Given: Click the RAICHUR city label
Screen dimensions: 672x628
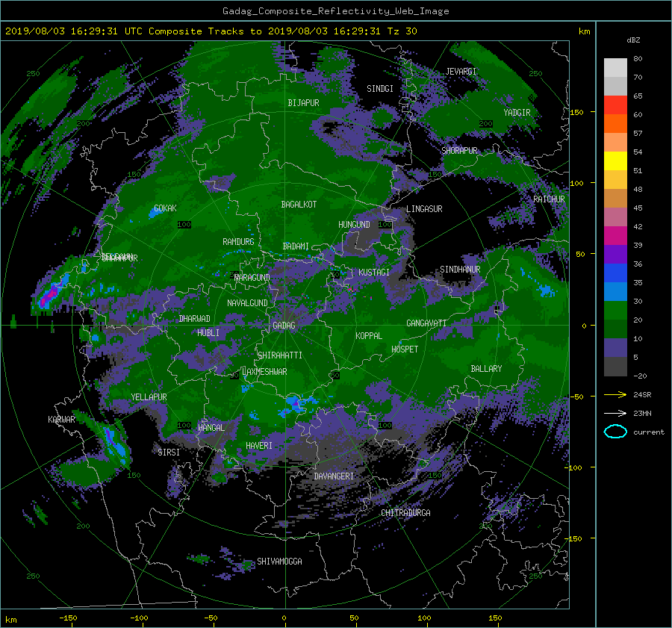Looking at the screenshot, I should coord(549,199).
